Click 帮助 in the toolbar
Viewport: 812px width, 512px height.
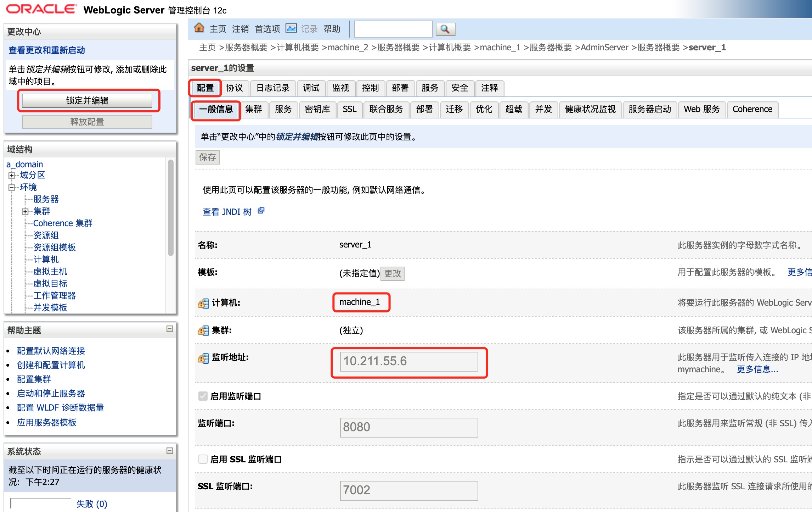(x=332, y=29)
